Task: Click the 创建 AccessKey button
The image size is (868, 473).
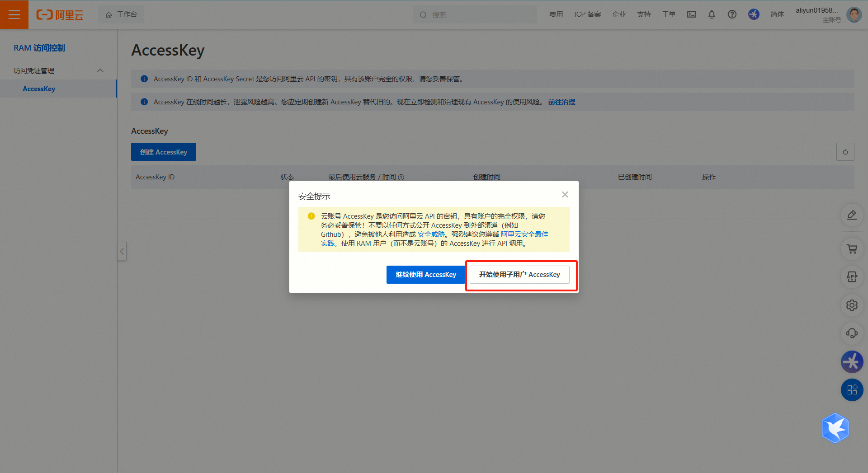Action: pyautogui.click(x=164, y=152)
